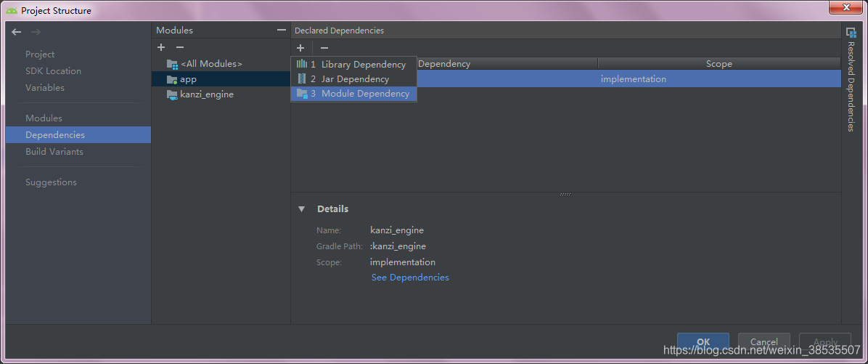Go forward with the right arrow
This screenshot has height=364, width=868.
(x=36, y=32)
